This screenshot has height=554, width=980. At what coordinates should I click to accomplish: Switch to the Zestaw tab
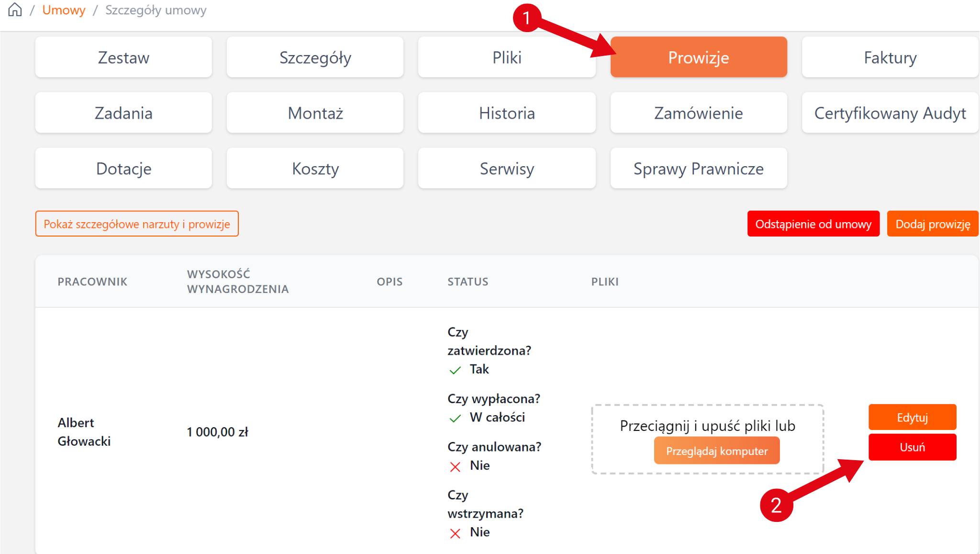pyautogui.click(x=123, y=57)
